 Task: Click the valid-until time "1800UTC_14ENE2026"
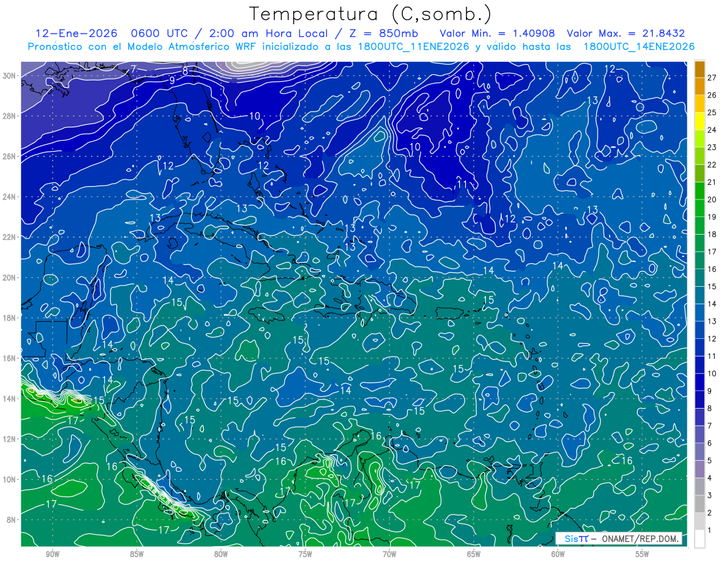639,47
